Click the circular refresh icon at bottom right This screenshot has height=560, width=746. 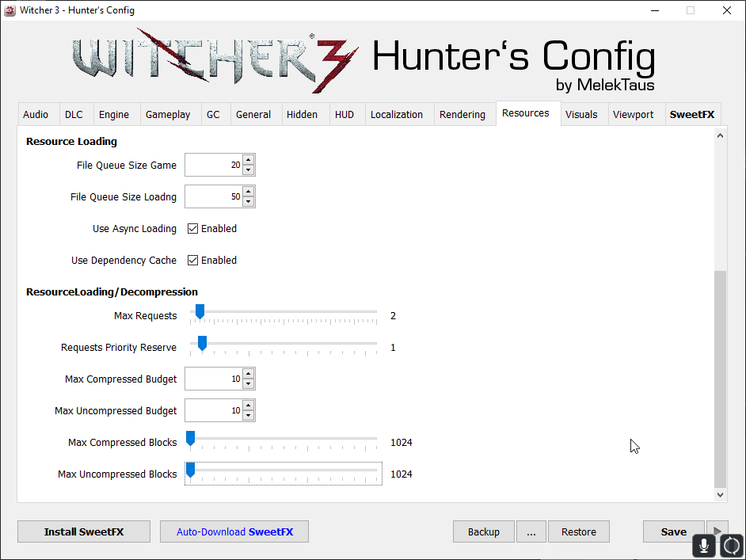pos(733,546)
